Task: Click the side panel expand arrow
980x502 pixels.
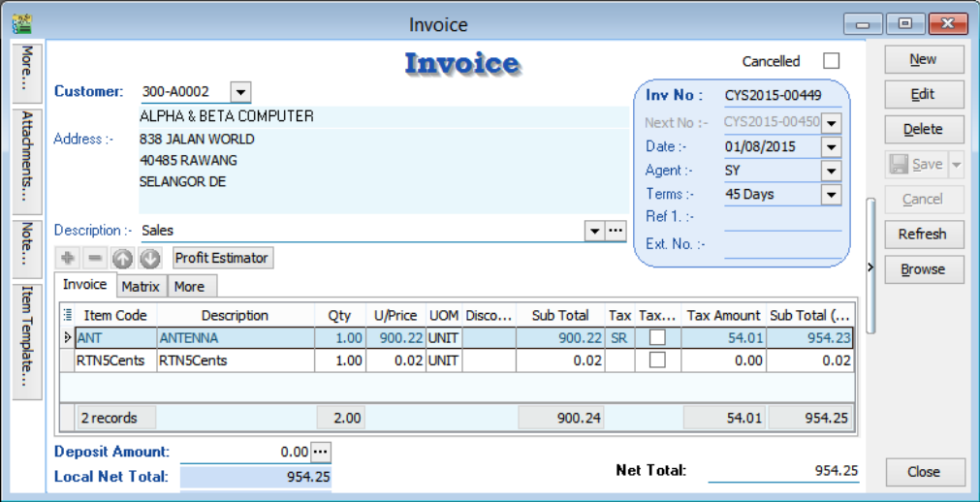Action: pos(870,267)
